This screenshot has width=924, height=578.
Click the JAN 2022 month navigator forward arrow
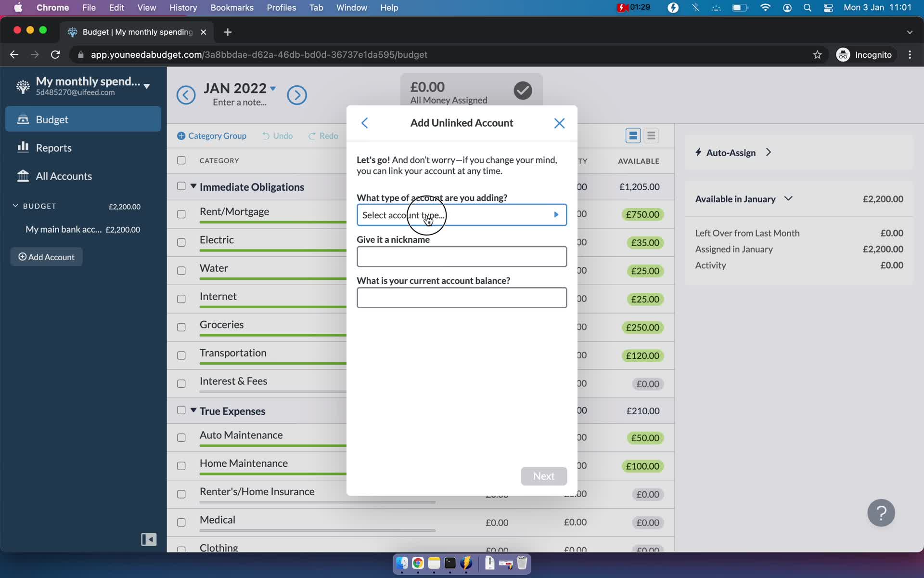(297, 94)
